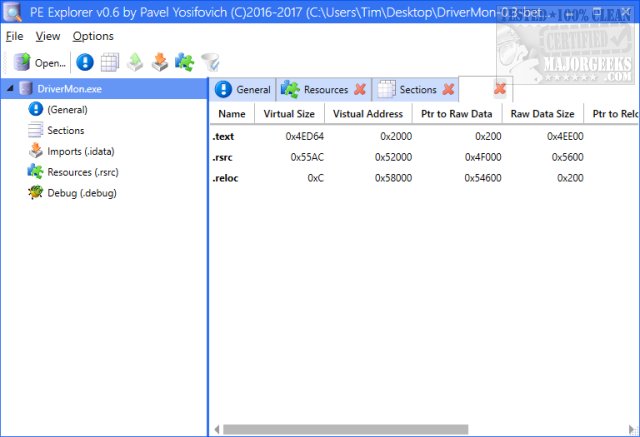
Task: Open the Options menu
Action: [x=93, y=36]
